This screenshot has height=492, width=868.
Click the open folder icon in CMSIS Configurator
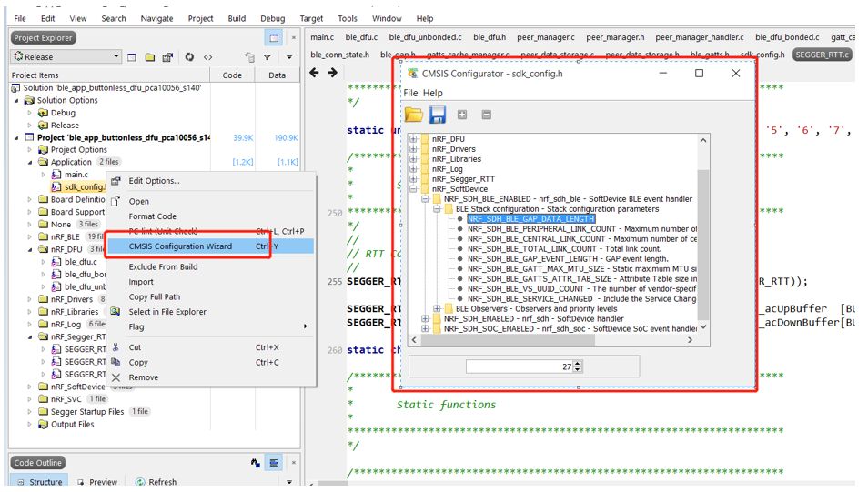pos(414,115)
